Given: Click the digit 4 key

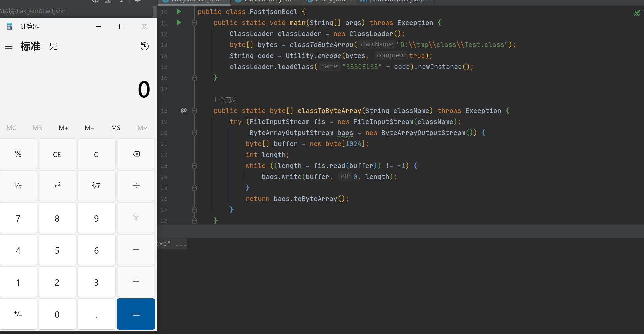Looking at the screenshot, I should click(18, 250).
